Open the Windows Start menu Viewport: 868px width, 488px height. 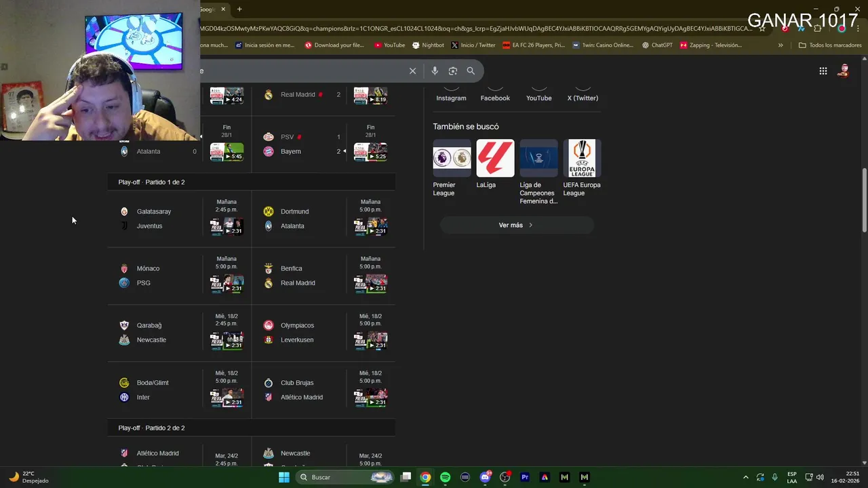pyautogui.click(x=284, y=477)
